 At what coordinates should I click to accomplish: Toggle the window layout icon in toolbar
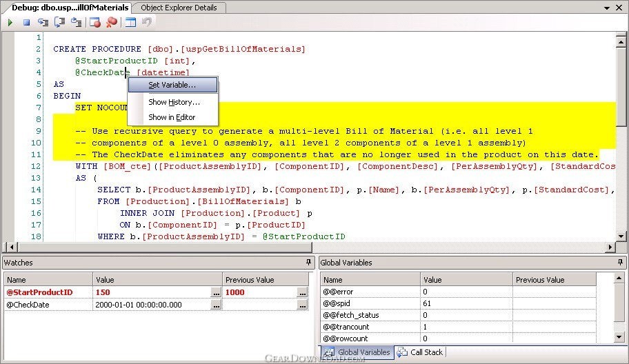[x=130, y=23]
